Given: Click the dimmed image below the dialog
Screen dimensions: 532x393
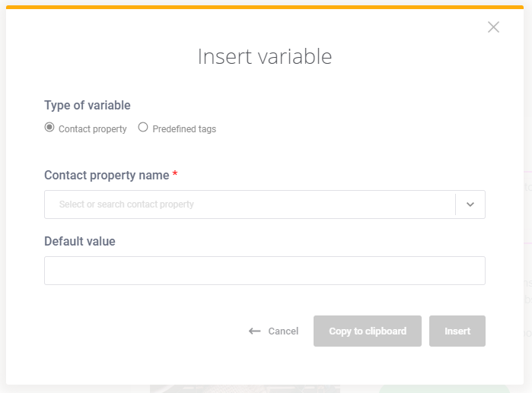Looking at the screenshot, I should (x=245, y=388).
